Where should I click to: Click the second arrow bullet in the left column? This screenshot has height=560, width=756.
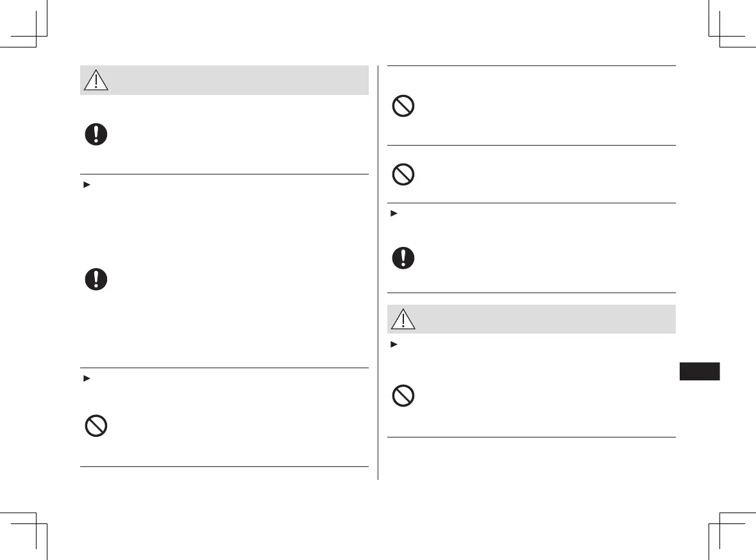pos(84,378)
